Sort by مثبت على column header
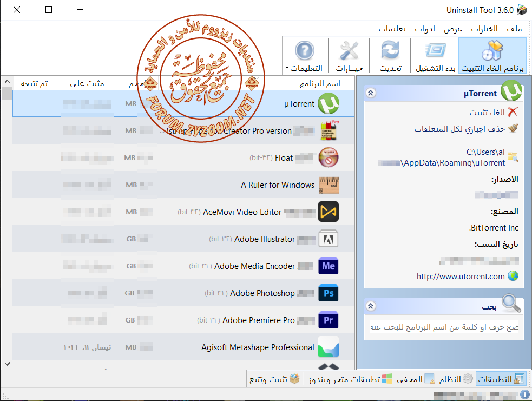Image resolution: width=532 pixels, height=401 pixels. pyautogui.click(x=87, y=83)
